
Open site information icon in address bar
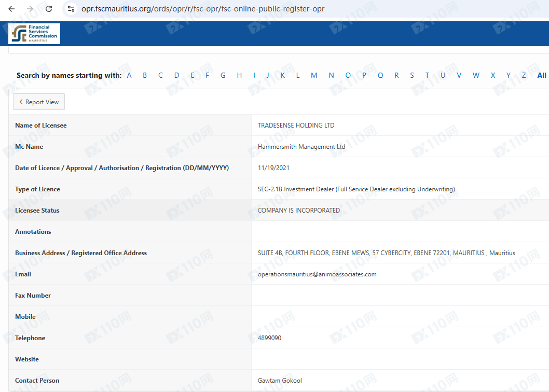coord(72,9)
